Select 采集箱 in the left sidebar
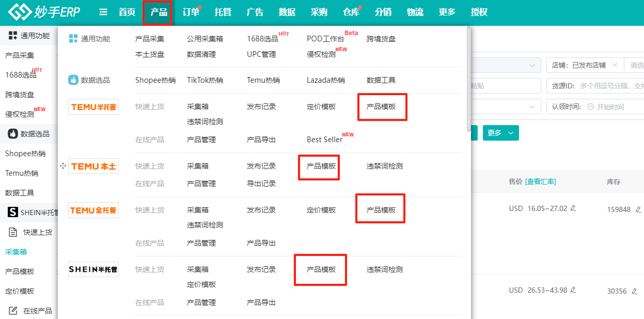Screen dimensions: 644x319 [16, 252]
